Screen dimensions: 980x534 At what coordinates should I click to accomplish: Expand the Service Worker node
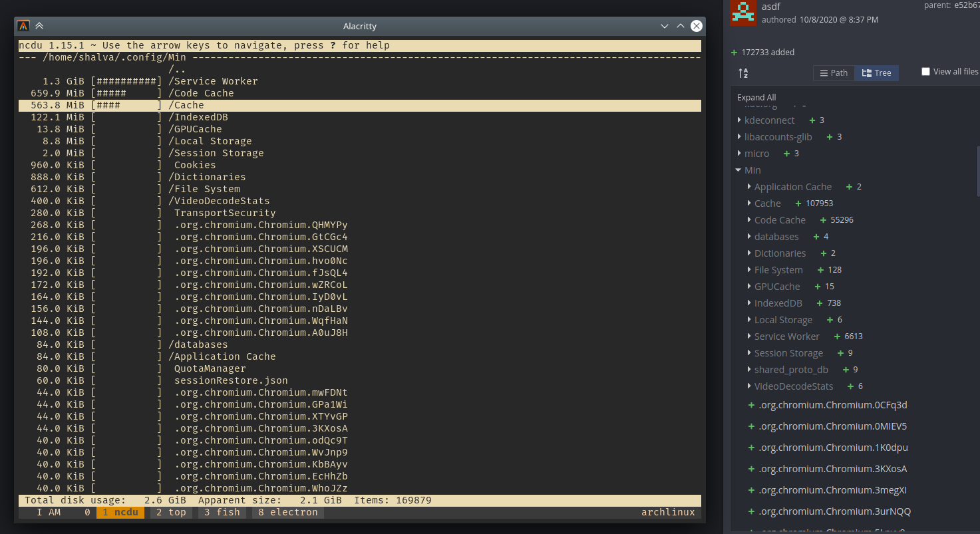pos(748,336)
